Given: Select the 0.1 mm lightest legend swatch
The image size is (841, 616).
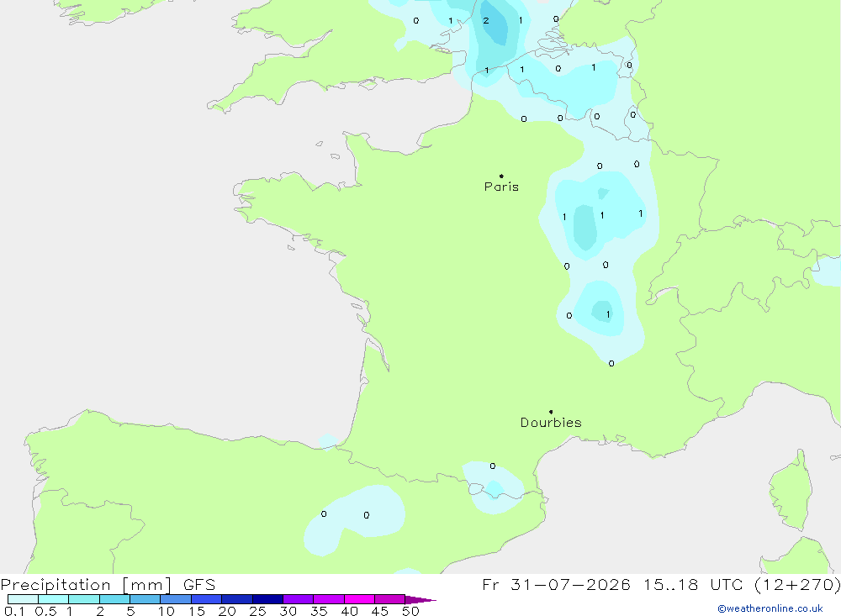Looking at the screenshot, I should click(23, 599).
